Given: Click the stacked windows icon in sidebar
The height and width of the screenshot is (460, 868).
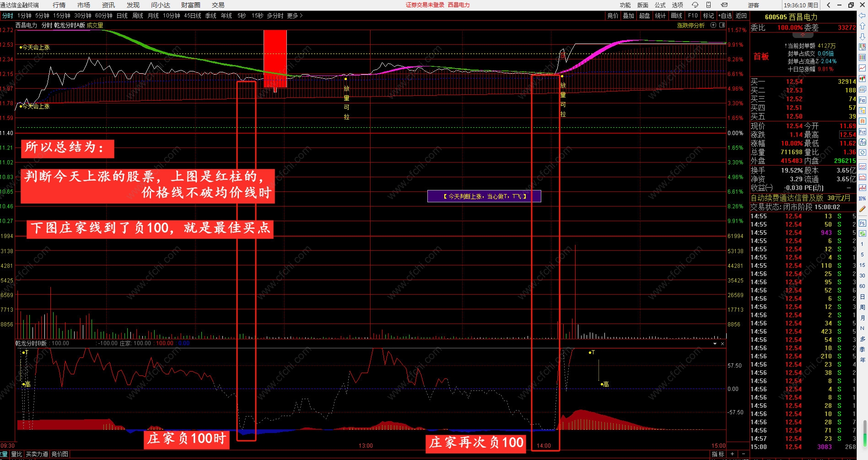Looking at the screenshot, I should 862,89.
